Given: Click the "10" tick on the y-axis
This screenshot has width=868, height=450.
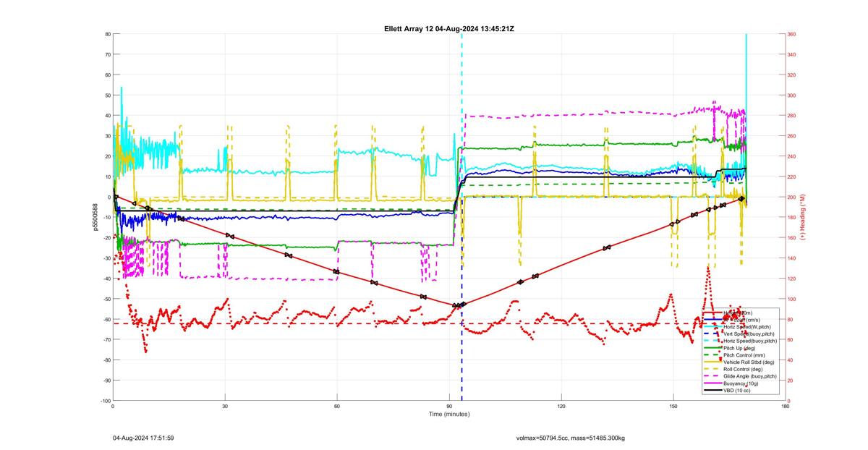Looking at the screenshot, I should (x=107, y=177).
